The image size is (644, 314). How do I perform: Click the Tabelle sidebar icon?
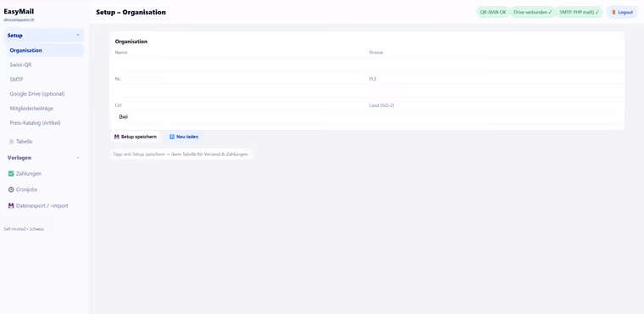tap(11, 142)
